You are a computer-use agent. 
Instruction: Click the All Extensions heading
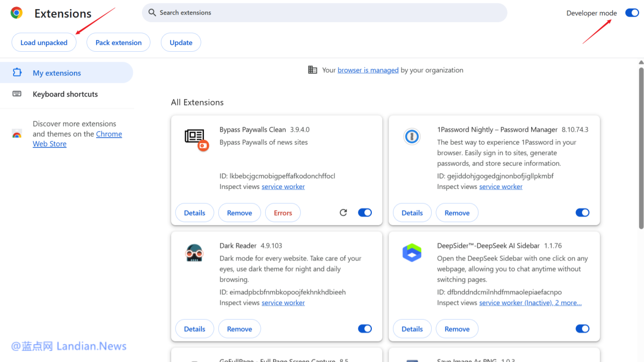point(197,102)
